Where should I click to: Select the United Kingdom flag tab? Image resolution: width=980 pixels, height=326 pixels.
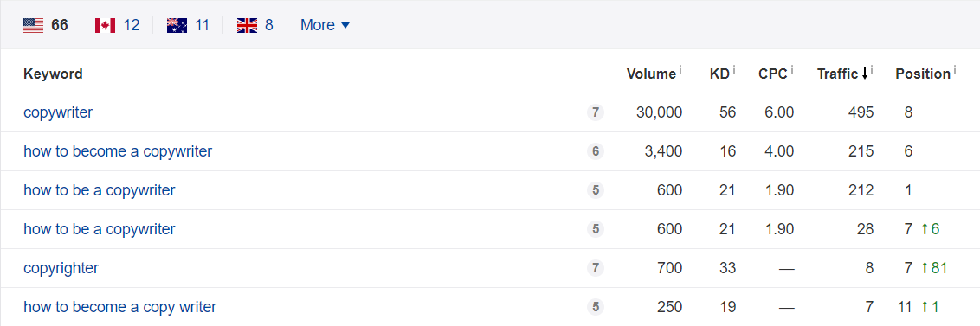coord(255,25)
